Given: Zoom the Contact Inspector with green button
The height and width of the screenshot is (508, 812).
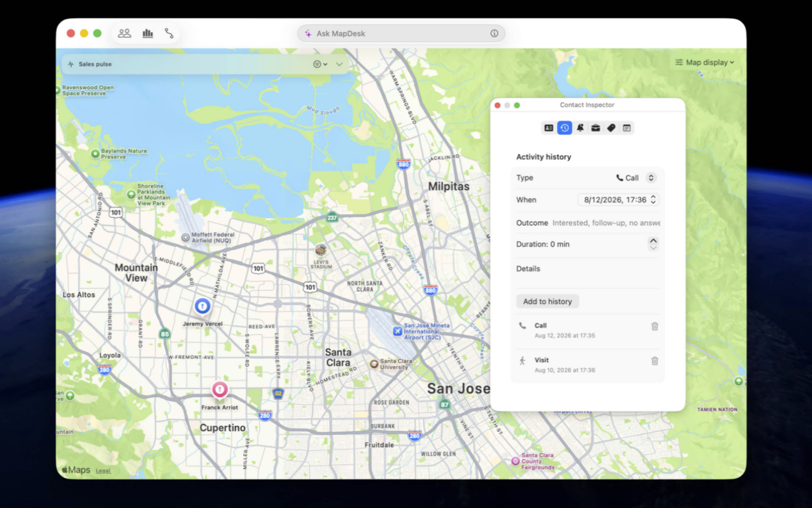Looking at the screenshot, I should [517, 105].
